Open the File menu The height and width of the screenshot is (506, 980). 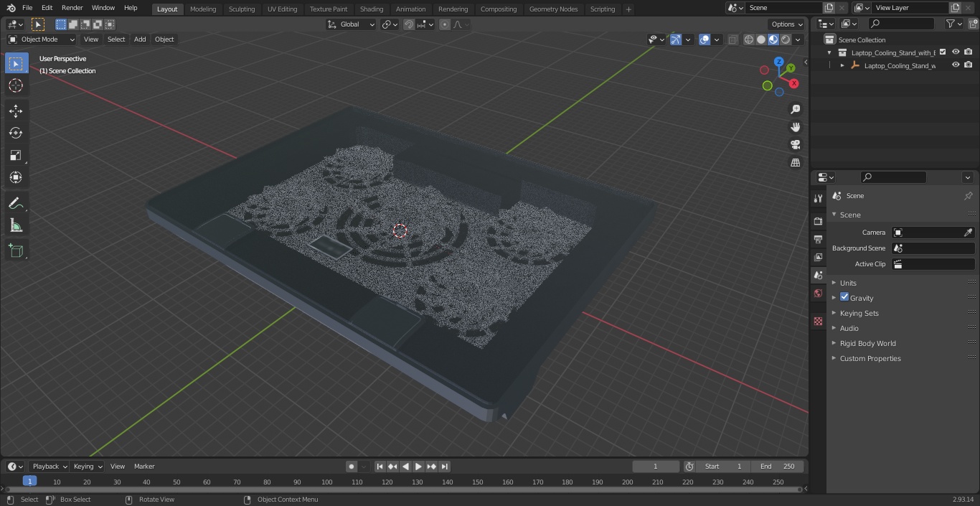(27, 8)
